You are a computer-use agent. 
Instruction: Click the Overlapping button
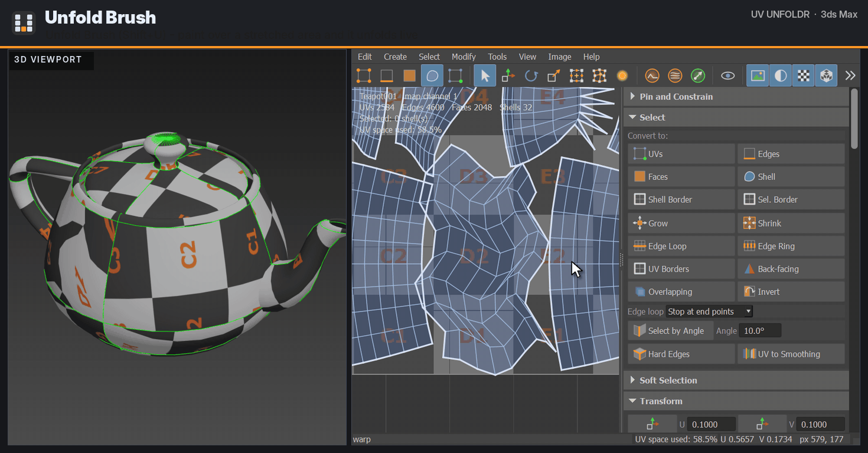pos(681,292)
